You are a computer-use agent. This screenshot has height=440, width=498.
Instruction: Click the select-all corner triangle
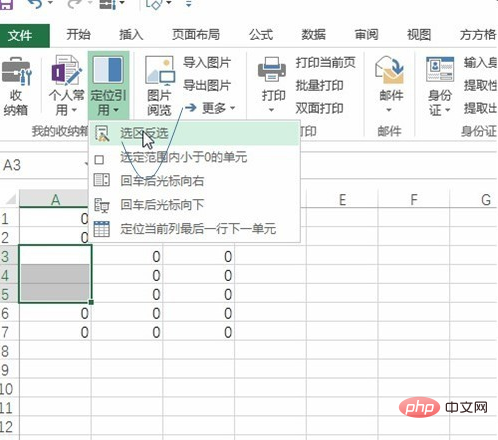(11, 199)
